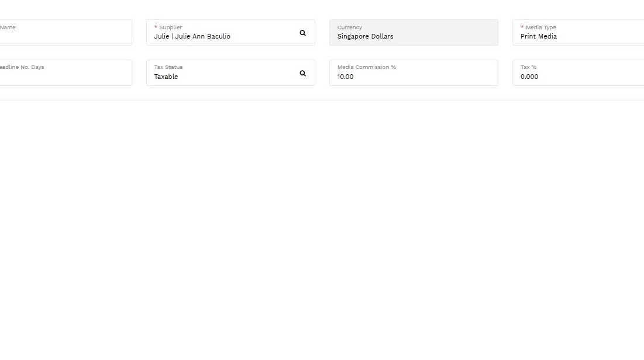Image resolution: width=644 pixels, height=360 pixels.
Task: Click the 'Deadline No. Days' label text
Action: coord(22,67)
